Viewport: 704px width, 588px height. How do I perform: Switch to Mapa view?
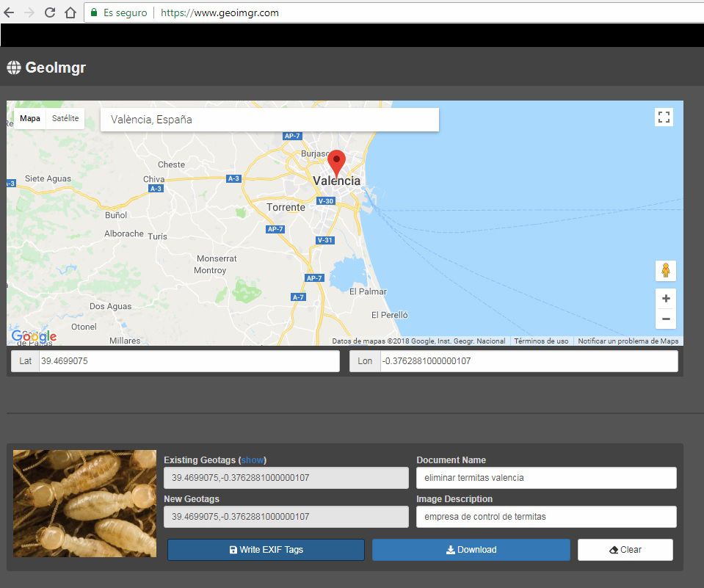click(30, 117)
